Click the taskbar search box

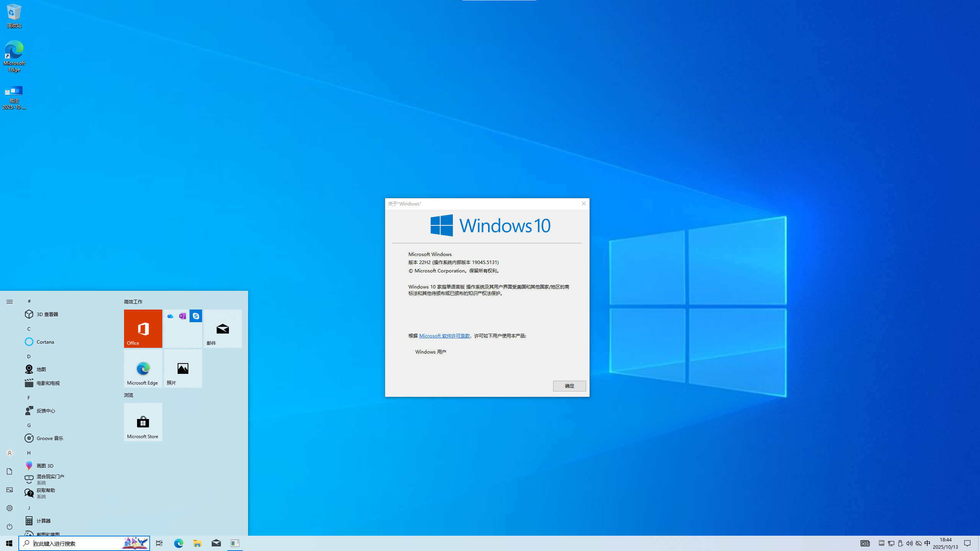point(84,543)
